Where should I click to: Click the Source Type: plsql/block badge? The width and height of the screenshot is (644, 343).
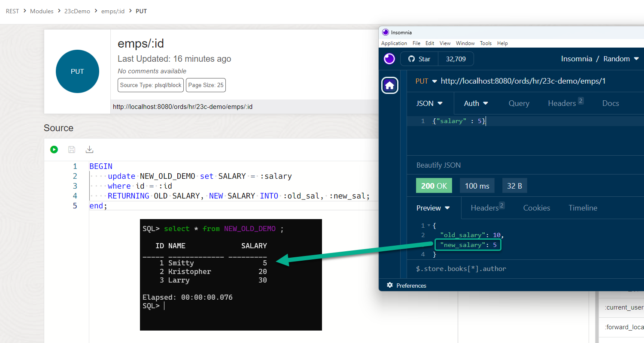click(x=151, y=85)
